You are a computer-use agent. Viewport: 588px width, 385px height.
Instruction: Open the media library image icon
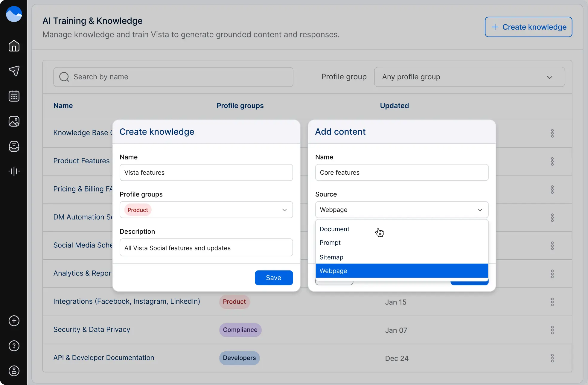[14, 121]
